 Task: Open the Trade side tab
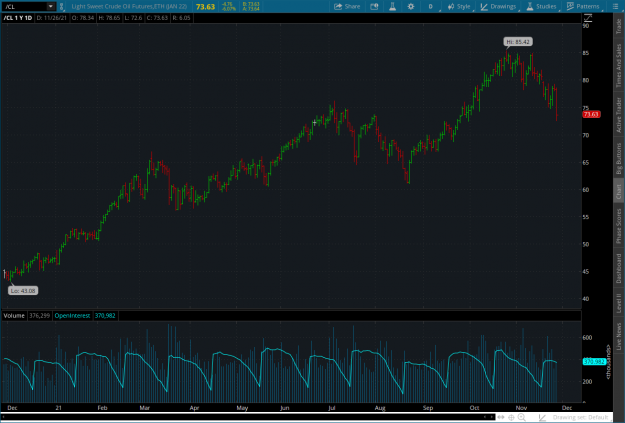pos(619,26)
